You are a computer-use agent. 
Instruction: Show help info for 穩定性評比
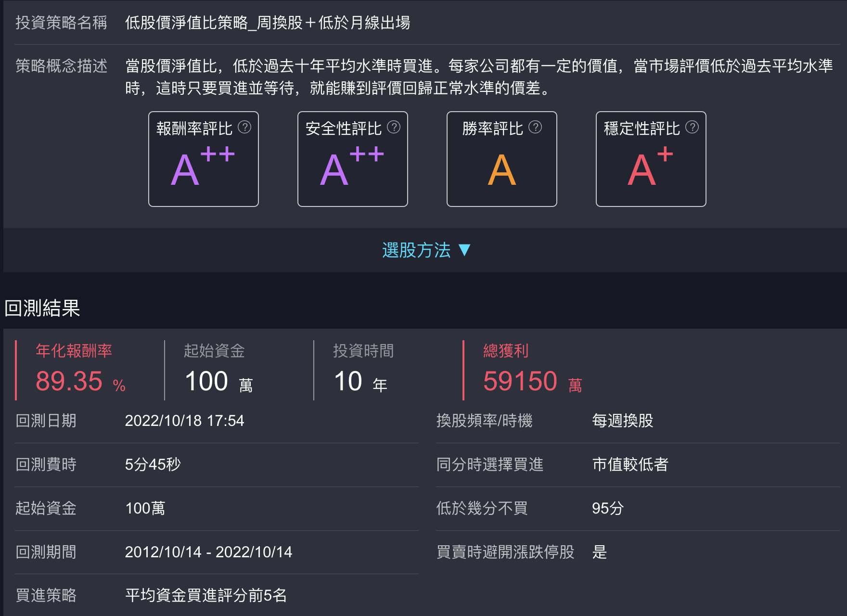(x=692, y=127)
